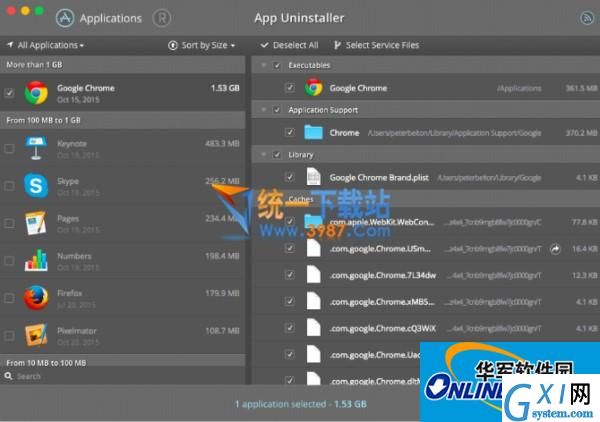600x422 pixels.
Task: Click the Applications tab label
Action: coord(111,18)
